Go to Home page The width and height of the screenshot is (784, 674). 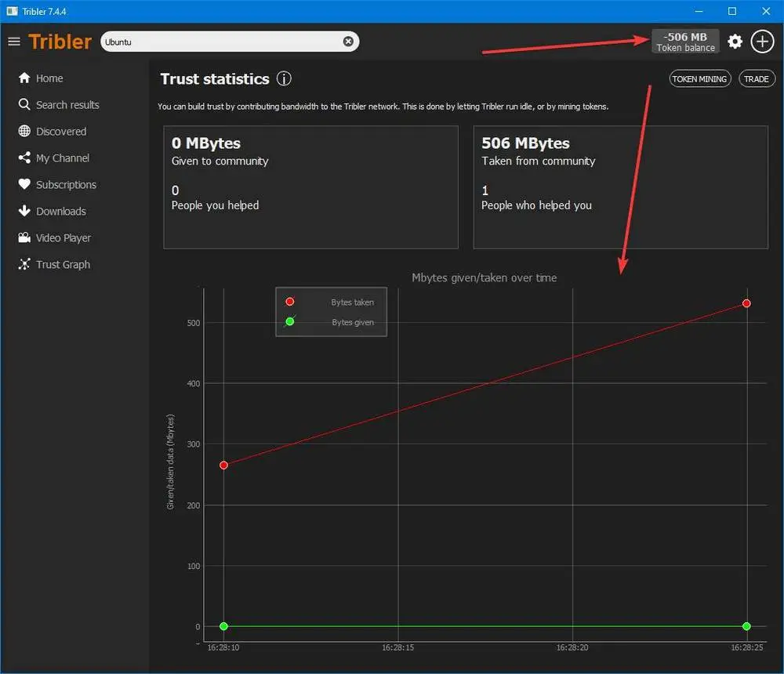(49, 78)
